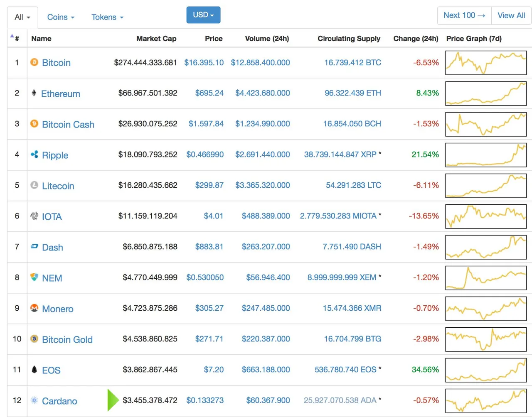Open the Litecoin coin link
This screenshot has height=417, width=532.
click(58, 186)
